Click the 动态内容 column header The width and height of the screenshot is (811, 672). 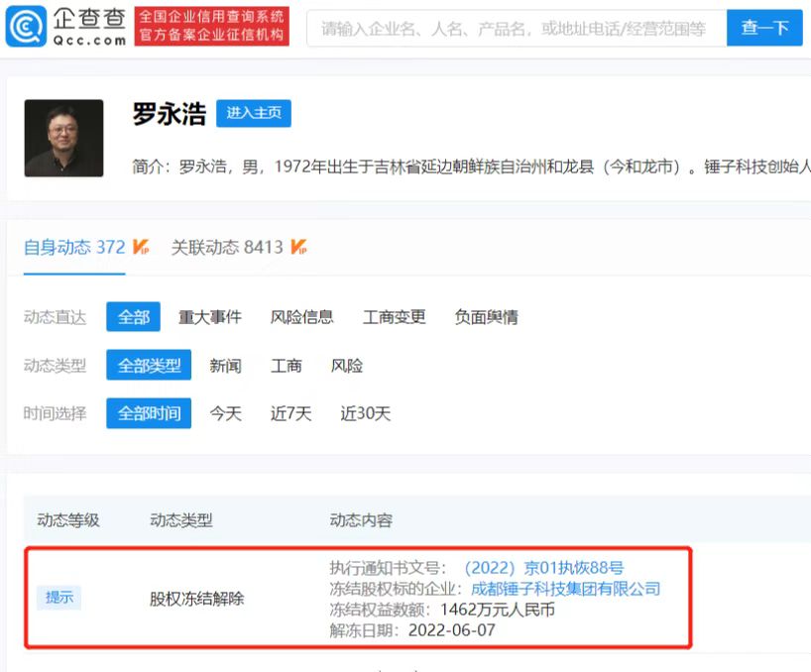[x=361, y=520]
